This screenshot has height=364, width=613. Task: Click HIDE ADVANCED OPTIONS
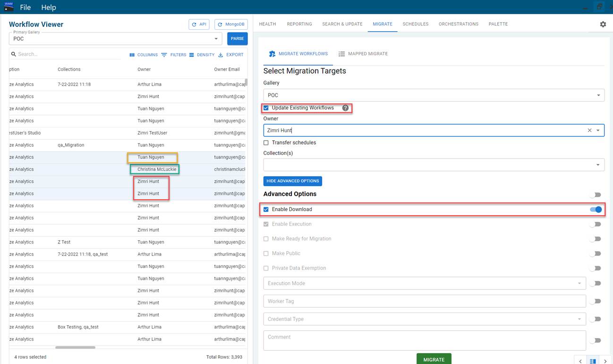(293, 181)
